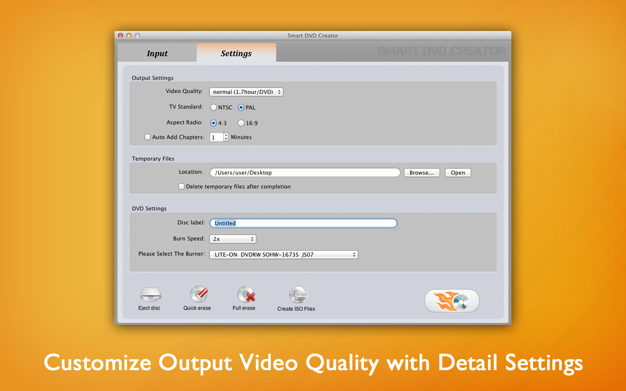Select the NTSC TV standard

click(214, 107)
